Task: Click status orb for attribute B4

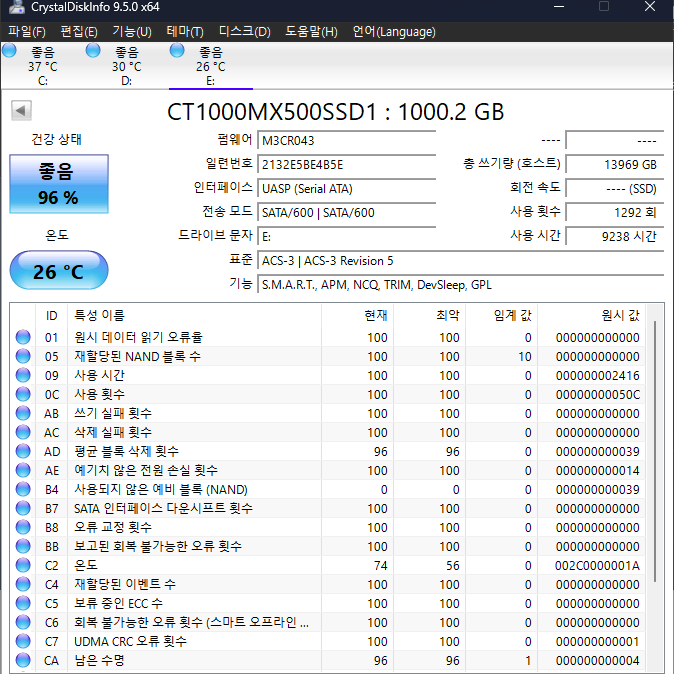Action: [23, 489]
